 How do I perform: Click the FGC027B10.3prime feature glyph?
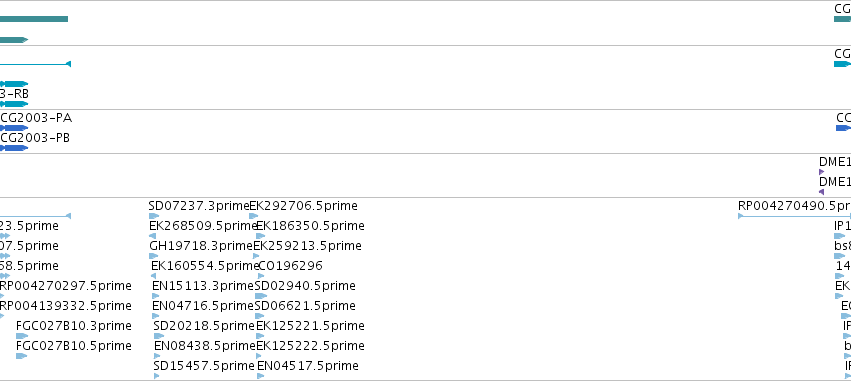point(22,336)
